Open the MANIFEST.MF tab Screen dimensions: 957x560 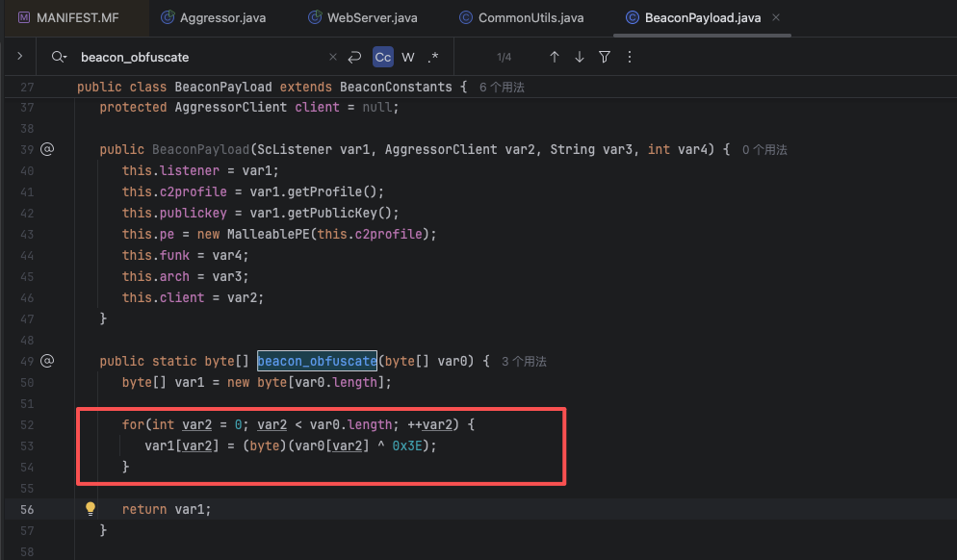(73, 17)
